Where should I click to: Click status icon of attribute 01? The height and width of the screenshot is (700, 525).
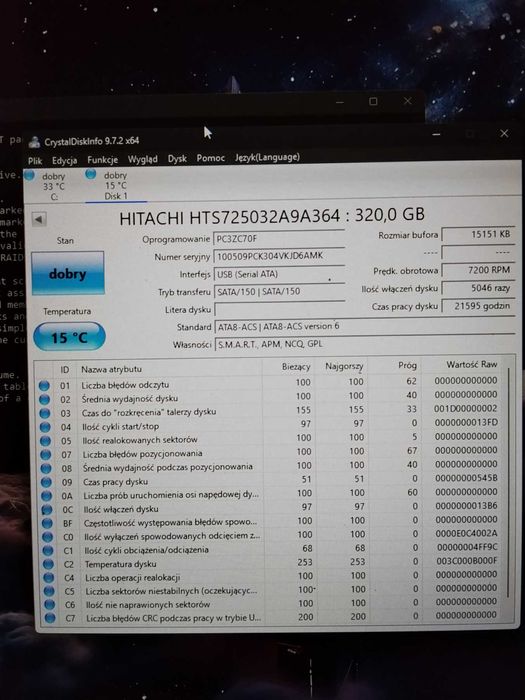44,385
